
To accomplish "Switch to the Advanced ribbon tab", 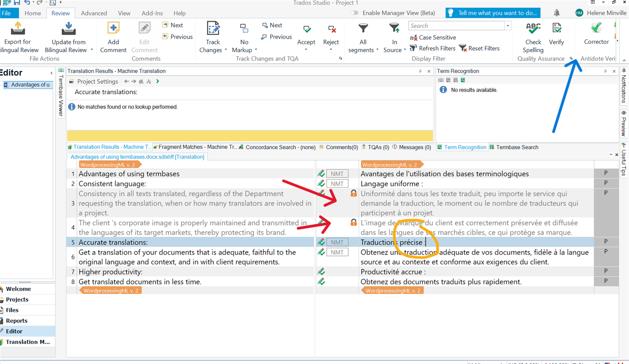I will (x=94, y=13).
